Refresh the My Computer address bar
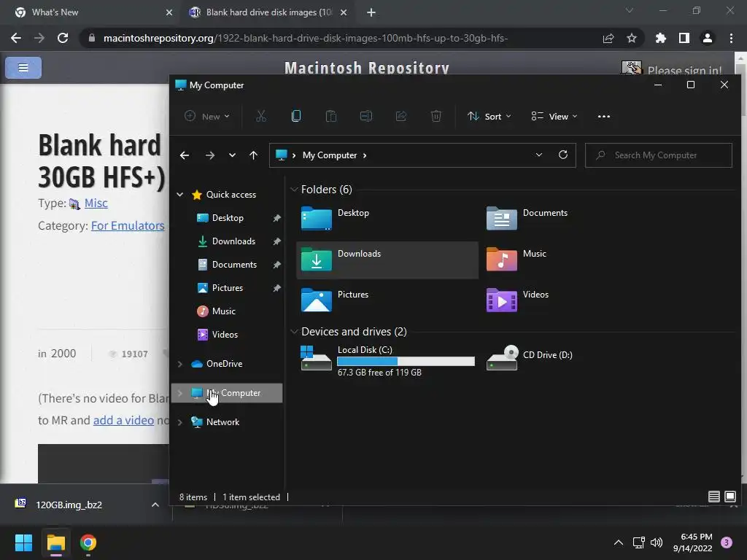The height and width of the screenshot is (560, 747). tap(563, 155)
